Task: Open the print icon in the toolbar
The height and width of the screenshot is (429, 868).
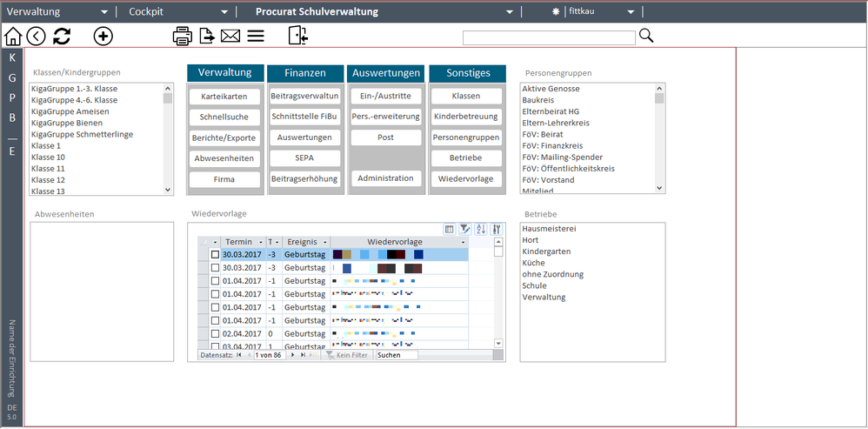Action: point(183,37)
